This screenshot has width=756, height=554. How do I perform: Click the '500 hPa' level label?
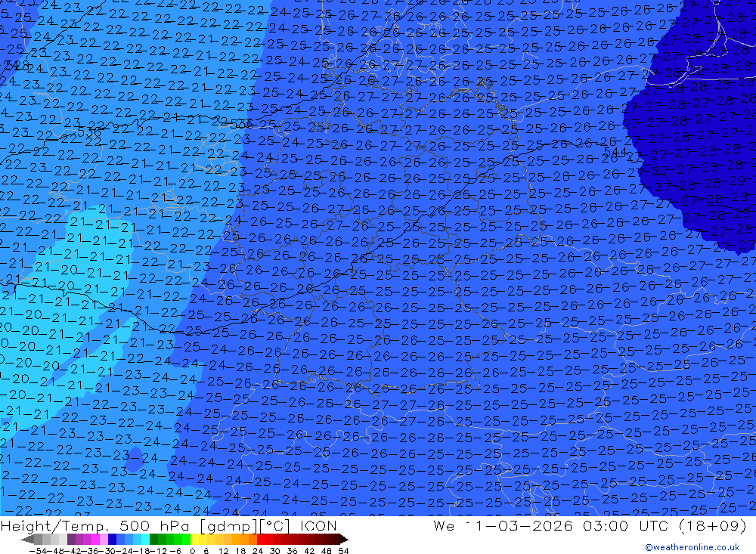[x=153, y=526]
